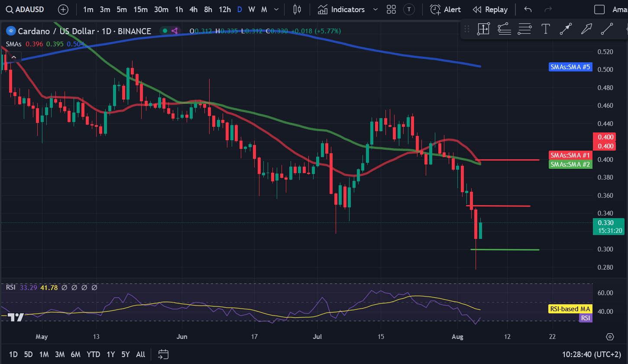
Task: Open the Indicators panel
Action: pos(341,10)
